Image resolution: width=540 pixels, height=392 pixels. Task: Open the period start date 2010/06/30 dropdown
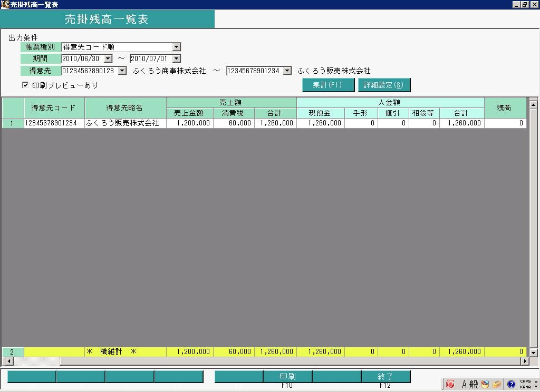pyautogui.click(x=108, y=58)
